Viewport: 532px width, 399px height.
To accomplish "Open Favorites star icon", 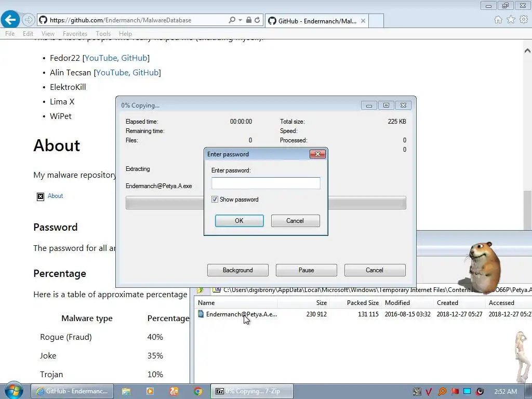I will pyautogui.click(x=511, y=20).
